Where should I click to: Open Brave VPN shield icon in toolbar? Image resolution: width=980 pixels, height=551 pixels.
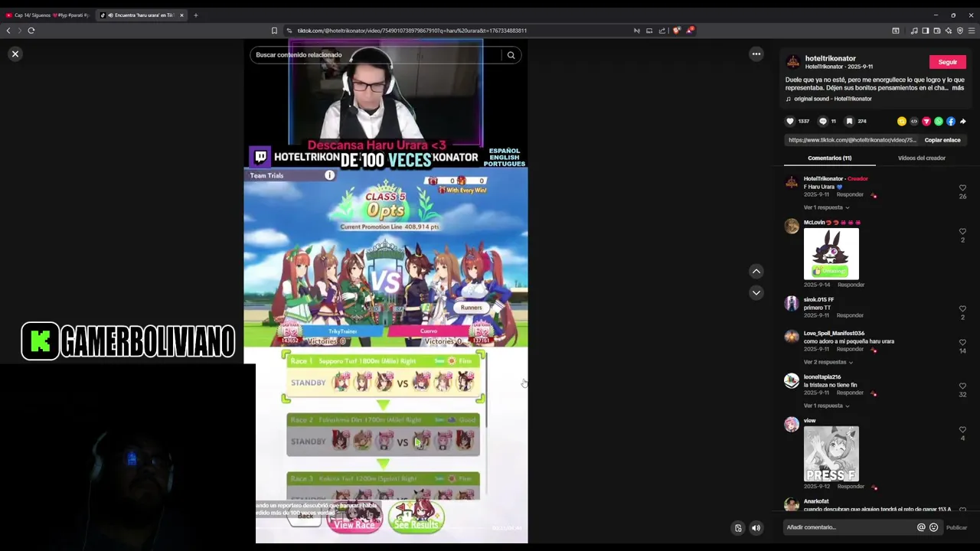point(959,31)
